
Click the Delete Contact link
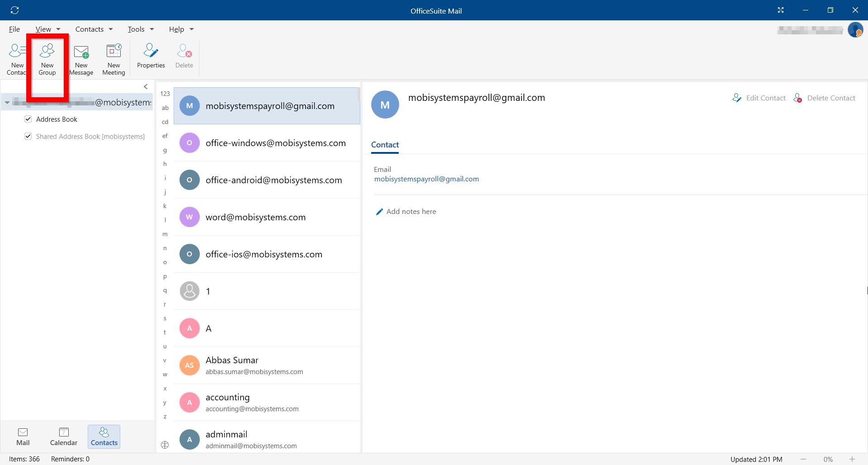[x=831, y=98]
